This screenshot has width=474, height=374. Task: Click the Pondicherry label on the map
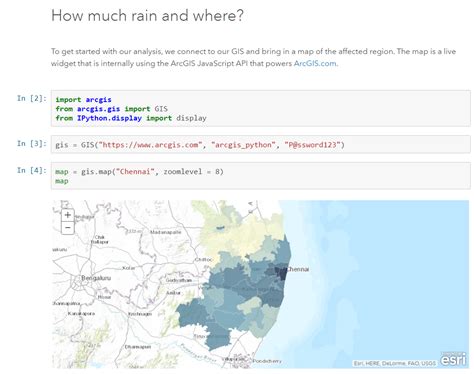click(267, 361)
